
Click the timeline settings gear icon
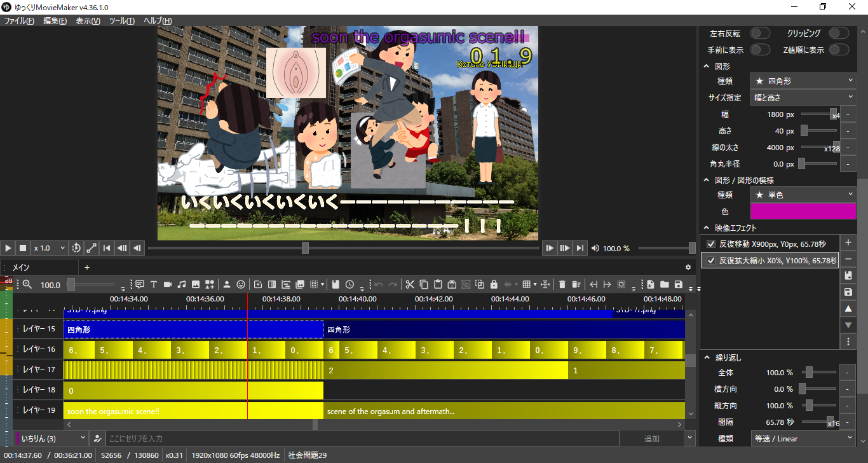click(x=688, y=268)
